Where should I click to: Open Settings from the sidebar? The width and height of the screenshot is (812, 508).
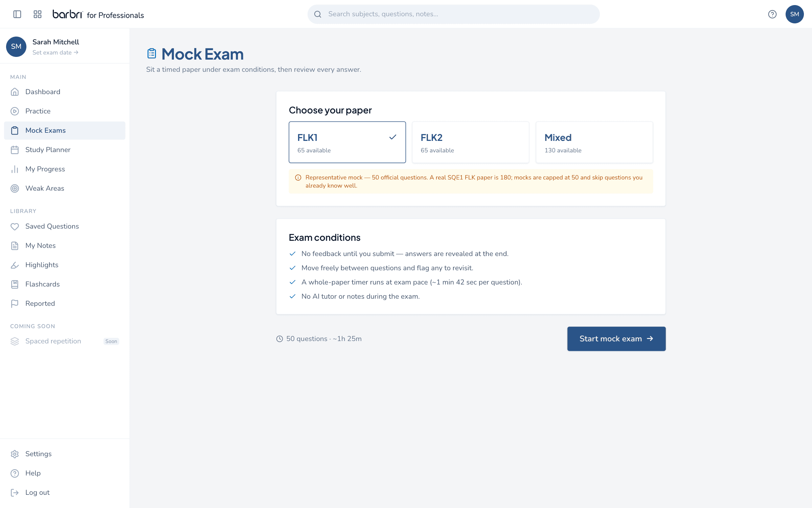[65, 454]
